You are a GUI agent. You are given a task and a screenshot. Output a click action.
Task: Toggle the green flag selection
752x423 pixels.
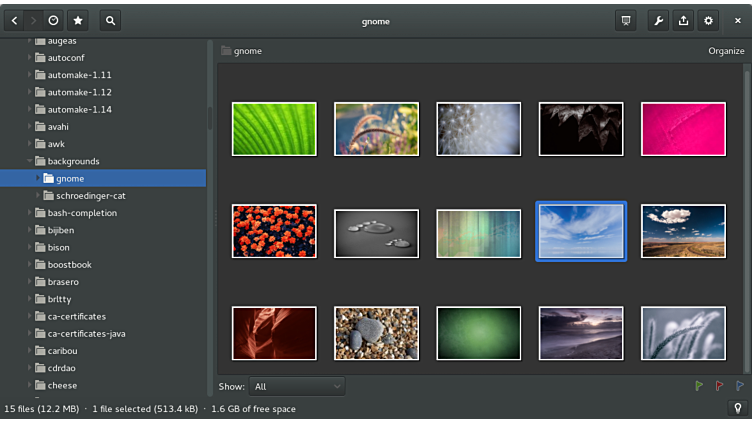(x=699, y=386)
